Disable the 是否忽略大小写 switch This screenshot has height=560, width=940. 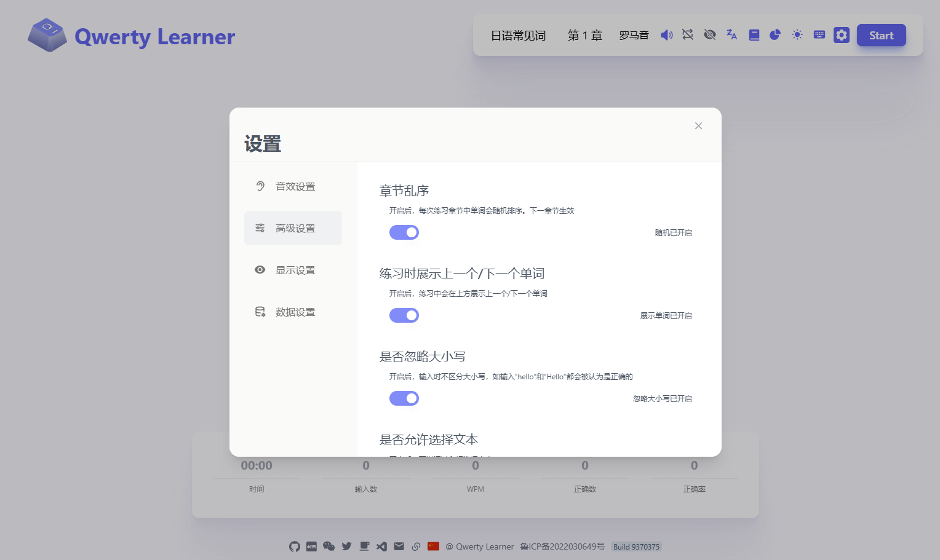404,398
